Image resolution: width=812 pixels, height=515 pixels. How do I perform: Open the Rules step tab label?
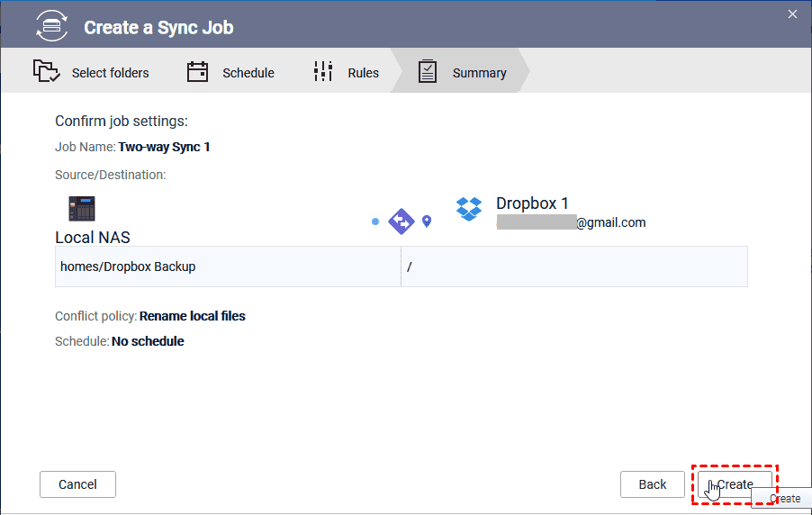tap(364, 73)
